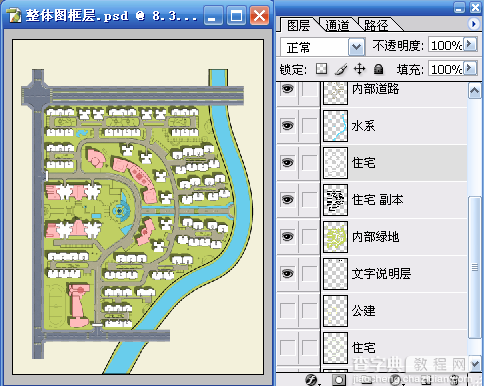
Task: Lock transparent pixels checkerboard icon
Action: 321,69
